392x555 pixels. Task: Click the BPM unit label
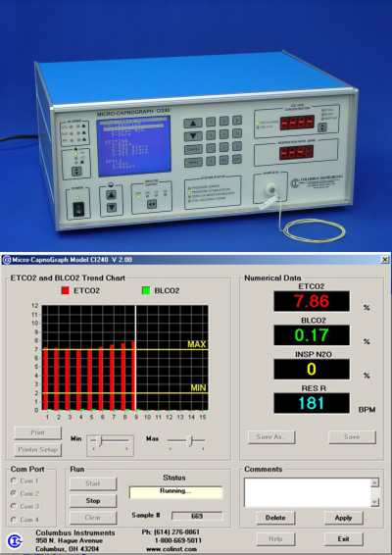coord(367,410)
